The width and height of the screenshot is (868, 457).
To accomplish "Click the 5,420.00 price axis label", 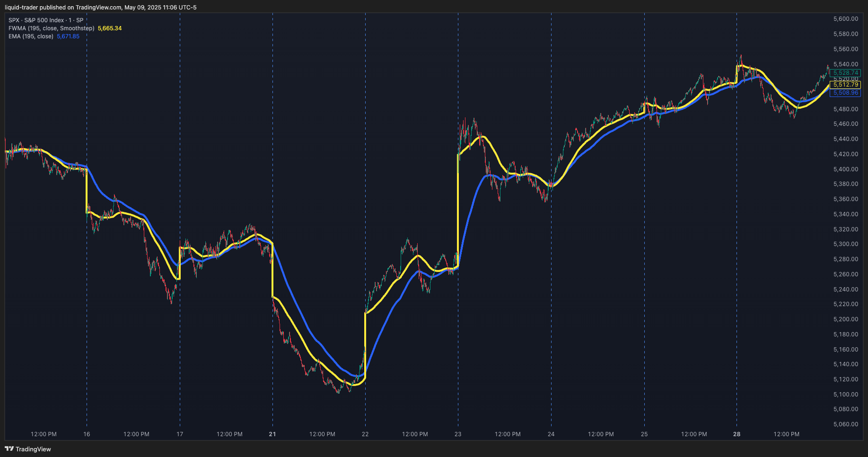I will 846,154.
